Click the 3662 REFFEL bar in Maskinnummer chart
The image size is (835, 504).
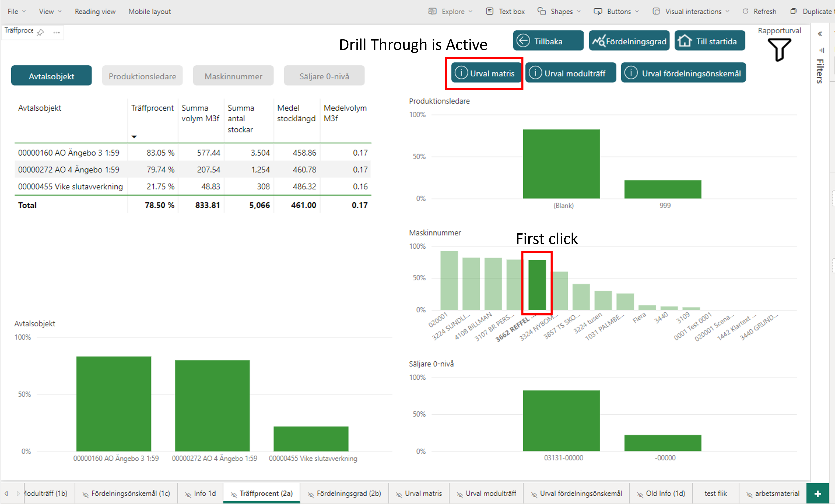point(537,285)
